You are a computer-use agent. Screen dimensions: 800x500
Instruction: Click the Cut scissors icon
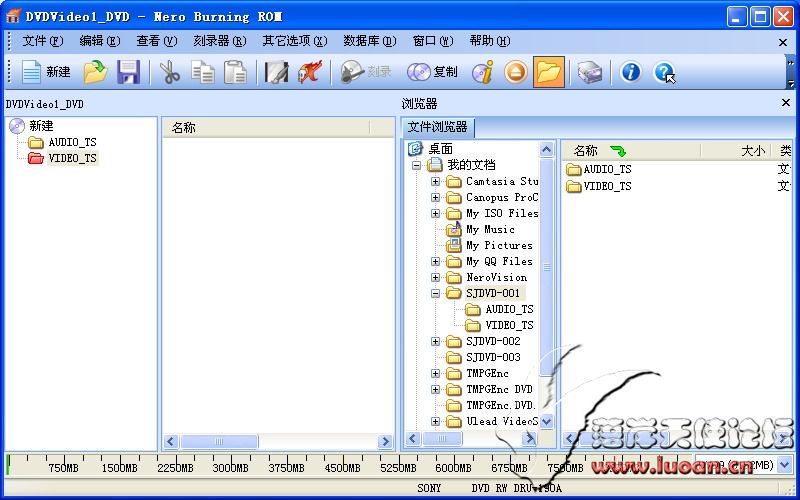coord(169,72)
